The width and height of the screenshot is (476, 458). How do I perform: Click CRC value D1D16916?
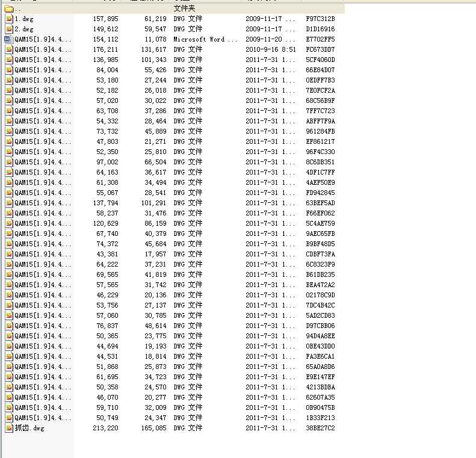pos(320,29)
